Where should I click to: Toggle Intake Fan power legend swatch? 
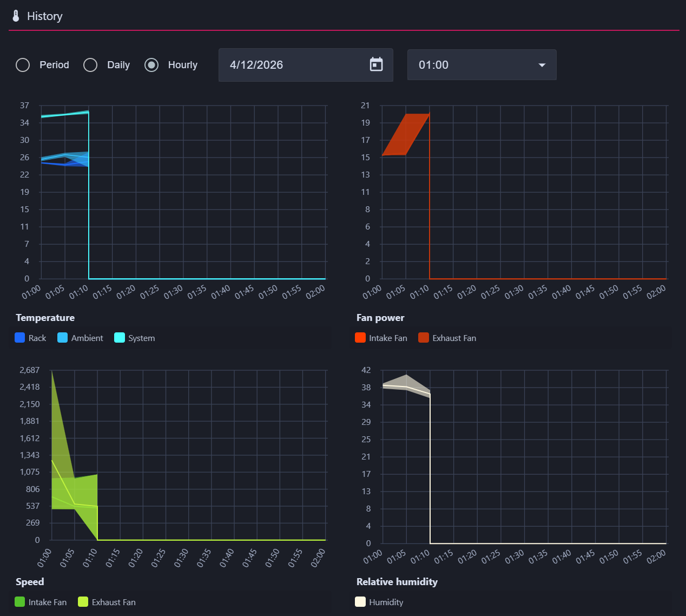[360, 338]
